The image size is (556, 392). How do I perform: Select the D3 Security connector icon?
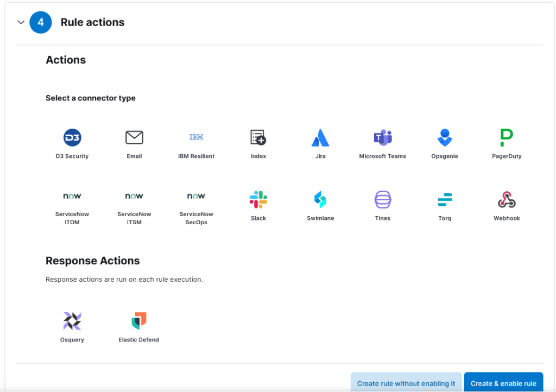[72, 137]
